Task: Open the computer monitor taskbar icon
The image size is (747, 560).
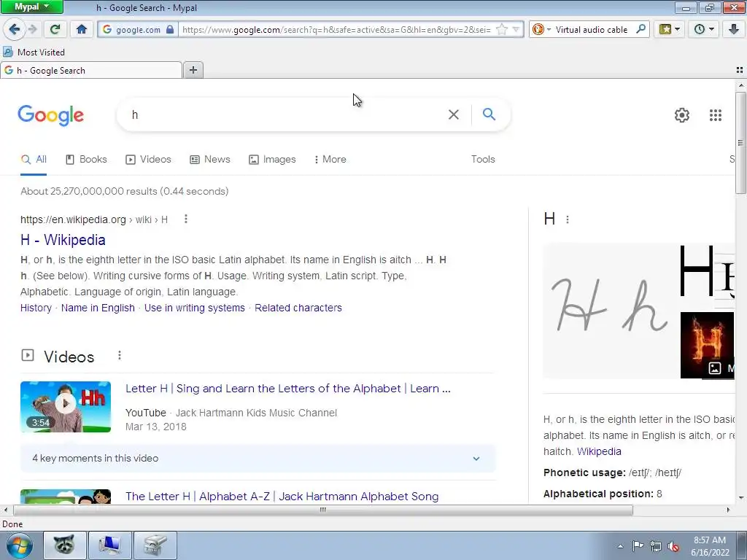Action: click(x=110, y=545)
